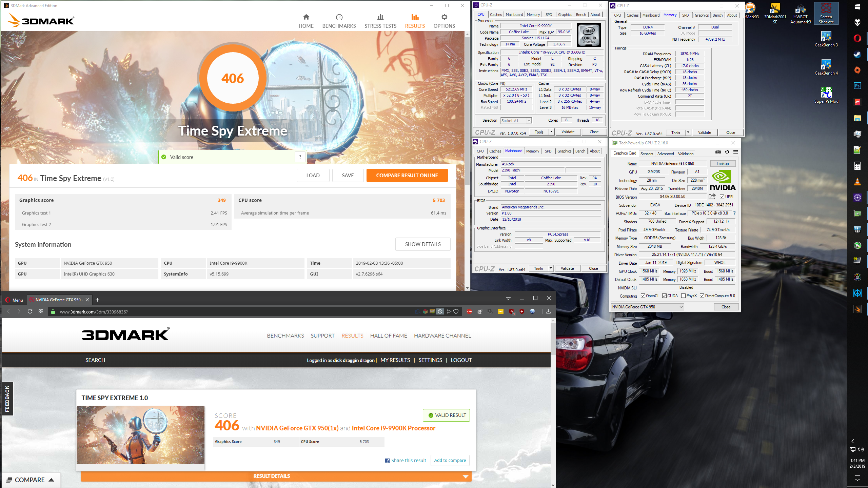Open SPD tab in CPU-Z Memory window

(x=685, y=15)
